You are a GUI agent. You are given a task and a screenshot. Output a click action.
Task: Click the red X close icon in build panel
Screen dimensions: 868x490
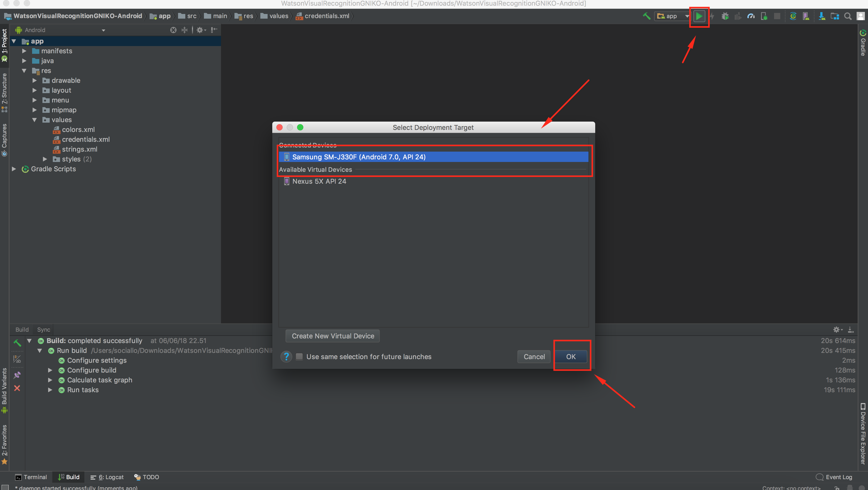pos(17,388)
